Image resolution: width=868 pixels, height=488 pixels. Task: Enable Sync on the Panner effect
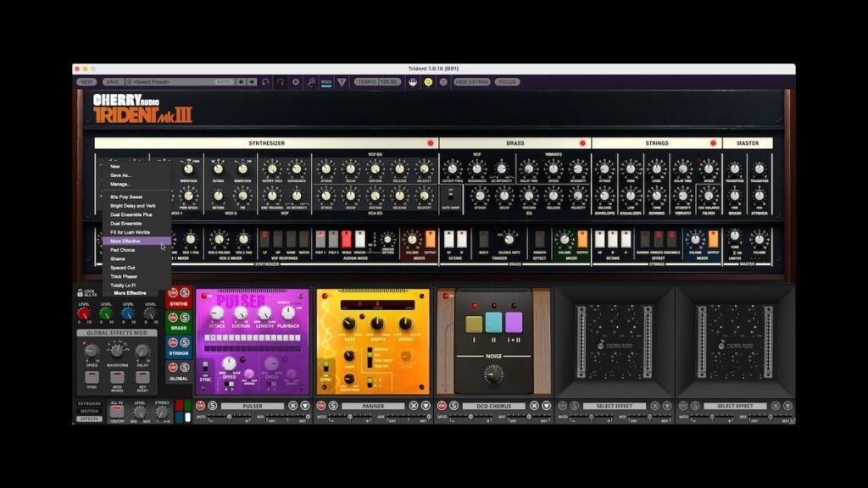(326, 368)
